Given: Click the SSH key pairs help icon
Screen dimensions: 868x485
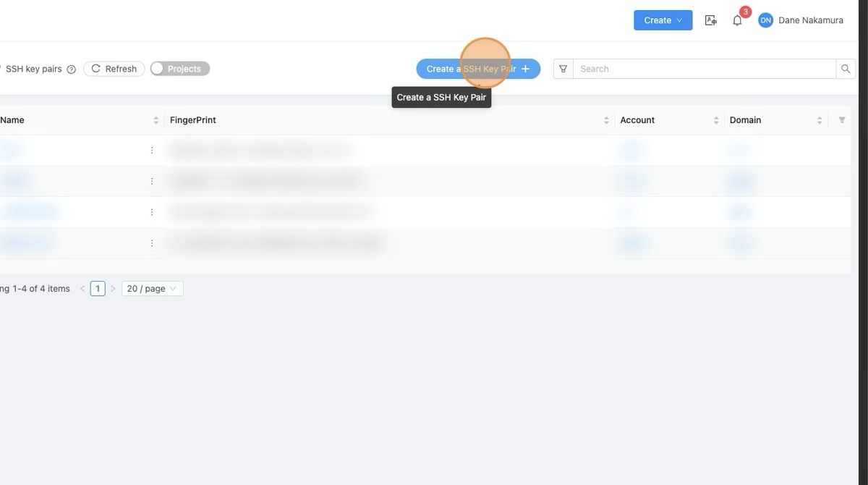Looking at the screenshot, I should tap(71, 69).
